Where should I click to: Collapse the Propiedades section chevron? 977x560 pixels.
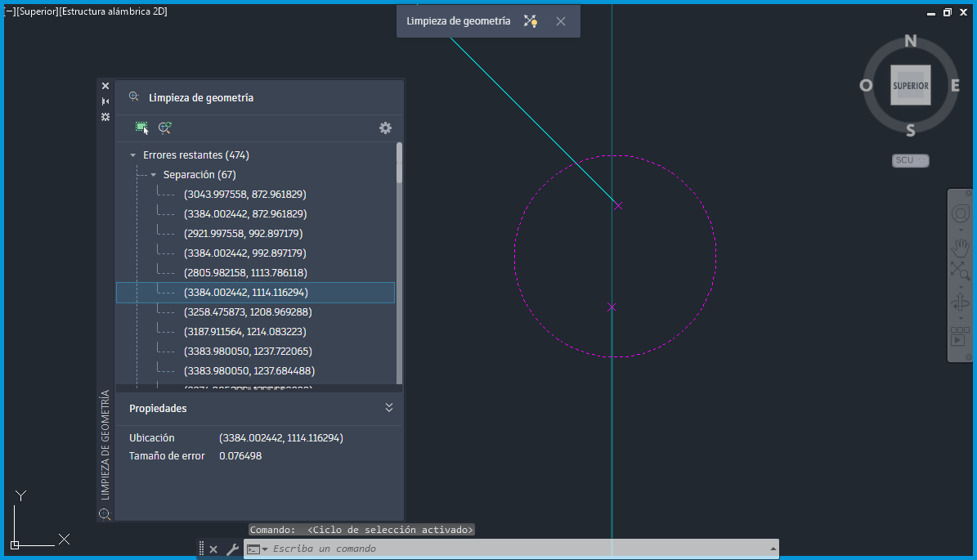389,407
